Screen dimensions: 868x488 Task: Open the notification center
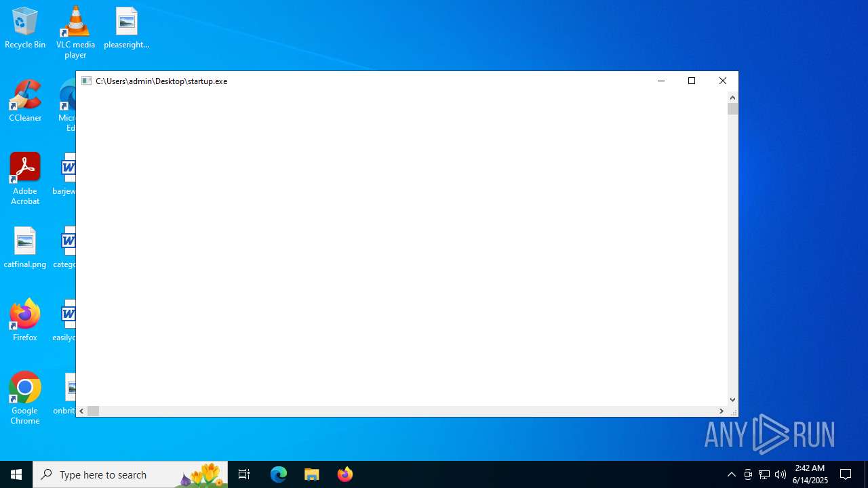[846, 474]
